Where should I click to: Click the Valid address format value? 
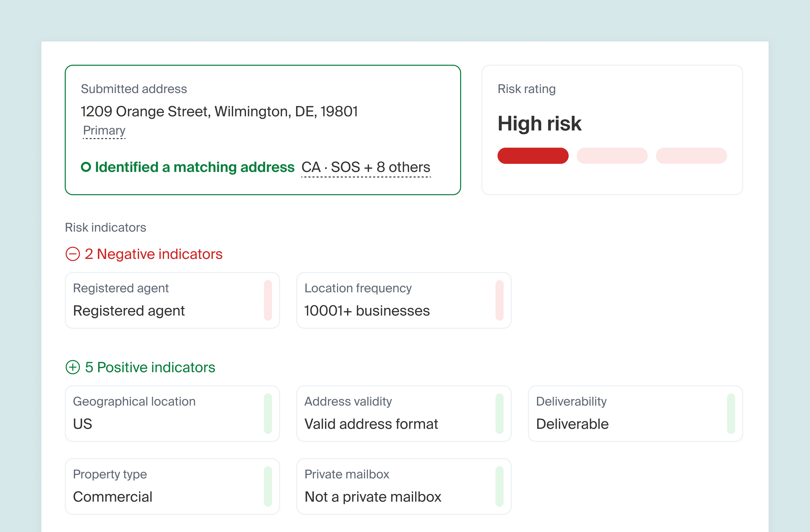point(371,424)
